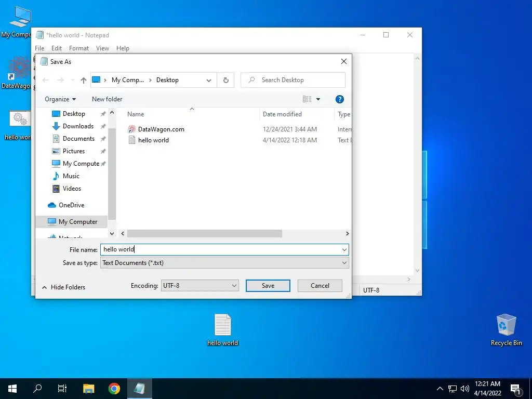The width and height of the screenshot is (532, 399).
Task: Click the Notepad taskbar icon
Action: [x=139, y=389]
